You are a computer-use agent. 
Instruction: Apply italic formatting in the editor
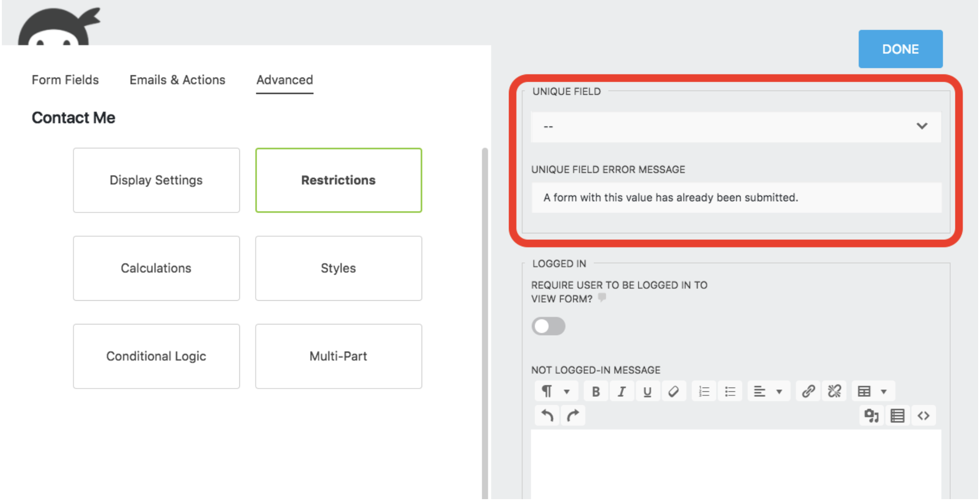pyautogui.click(x=622, y=392)
